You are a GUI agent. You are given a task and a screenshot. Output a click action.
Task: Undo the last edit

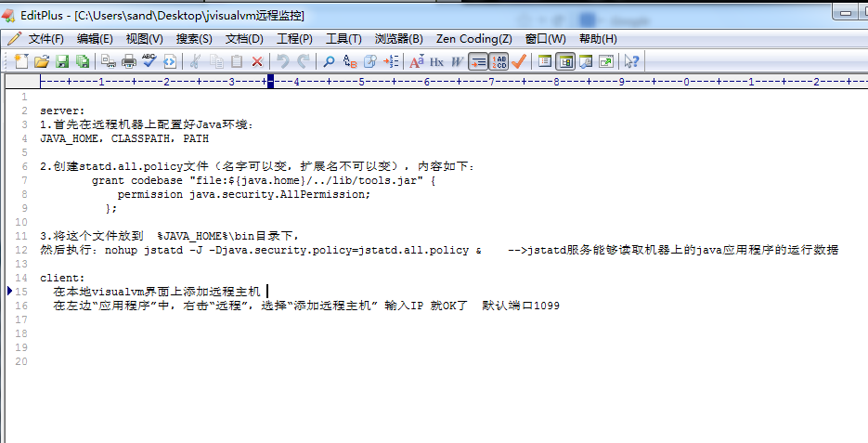(283, 61)
